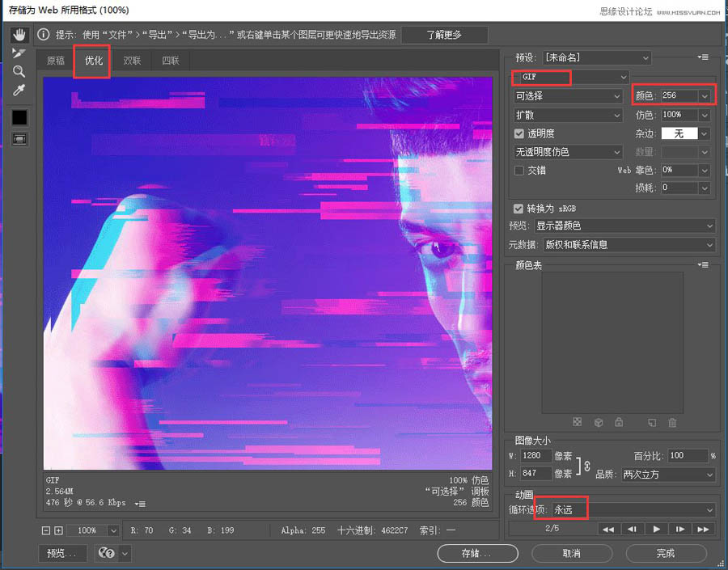Toggle slices visibility below the eyedropper swatch
The width and height of the screenshot is (728, 570).
19,138
